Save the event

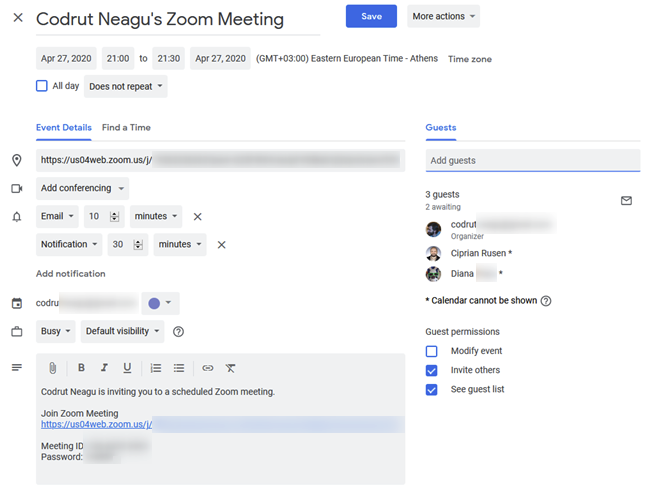tap(371, 16)
